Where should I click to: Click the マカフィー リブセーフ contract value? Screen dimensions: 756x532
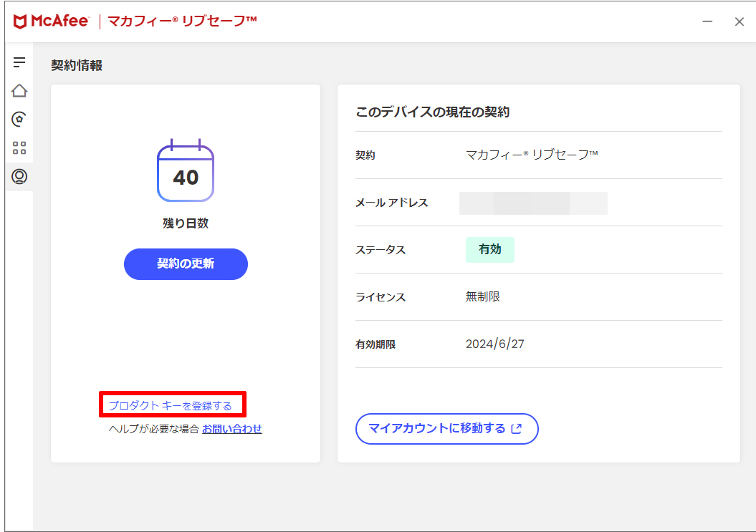pos(532,155)
